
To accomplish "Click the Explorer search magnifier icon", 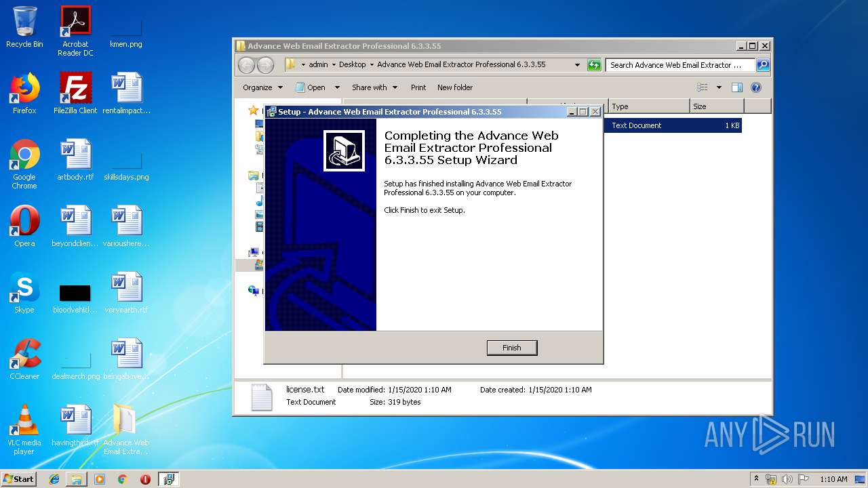I will coord(763,65).
